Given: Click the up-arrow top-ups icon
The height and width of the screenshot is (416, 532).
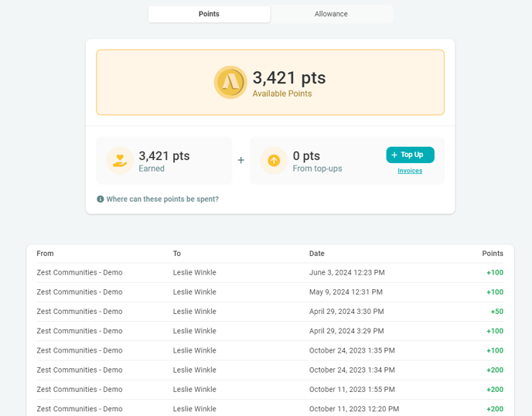Looking at the screenshot, I should pyautogui.click(x=274, y=160).
